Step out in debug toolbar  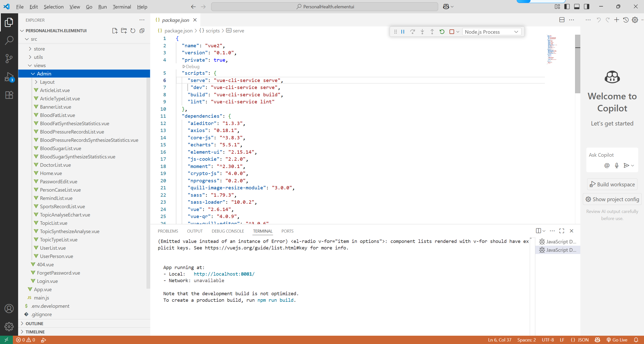coord(432,32)
